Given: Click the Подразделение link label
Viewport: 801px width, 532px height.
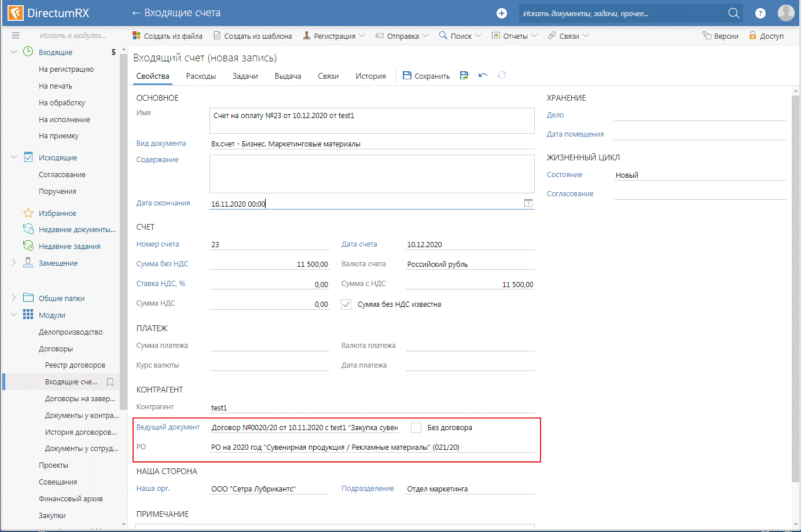Looking at the screenshot, I should tap(368, 488).
